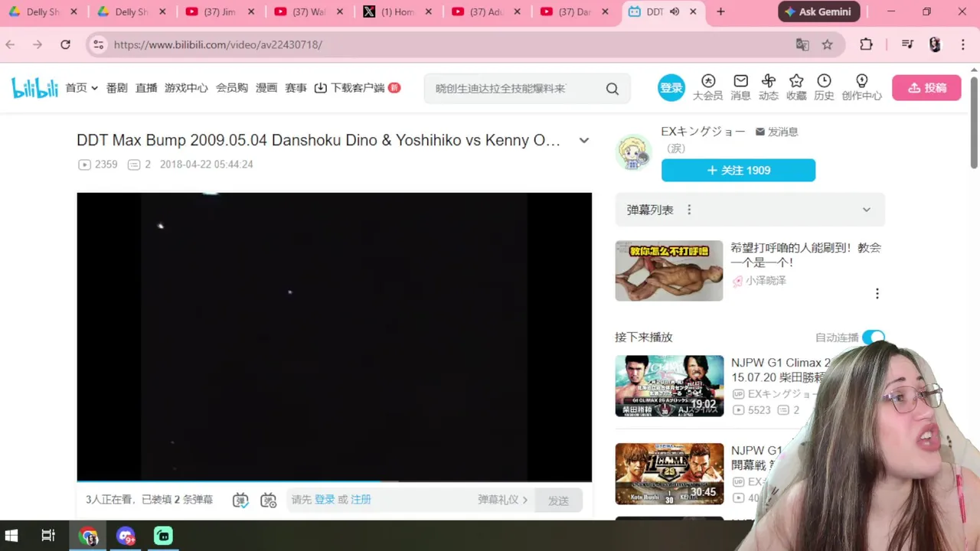
Task: Click the page vertical scrollbar
Action: (x=974, y=122)
